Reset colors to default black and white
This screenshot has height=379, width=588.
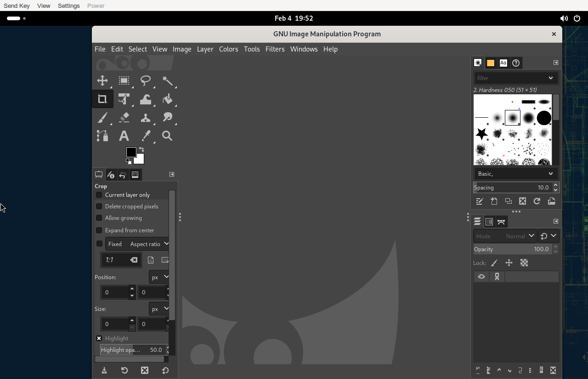tap(129, 161)
